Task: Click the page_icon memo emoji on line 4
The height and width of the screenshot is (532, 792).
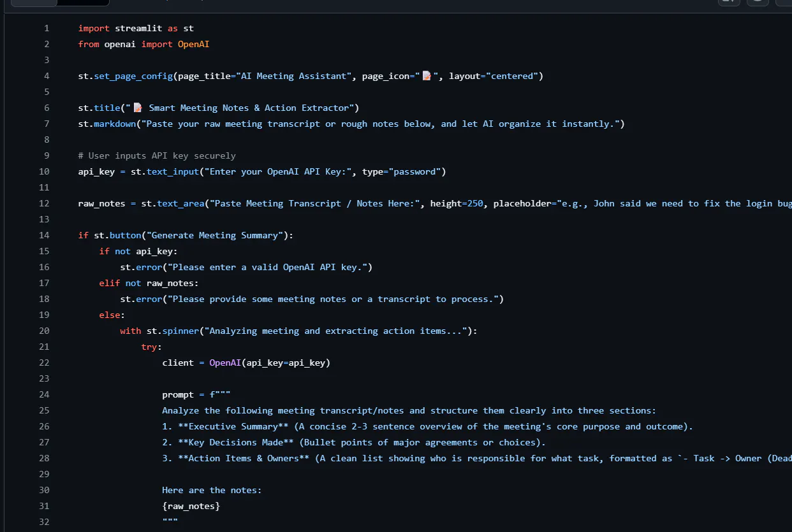Action: pyautogui.click(x=428, y=76)
